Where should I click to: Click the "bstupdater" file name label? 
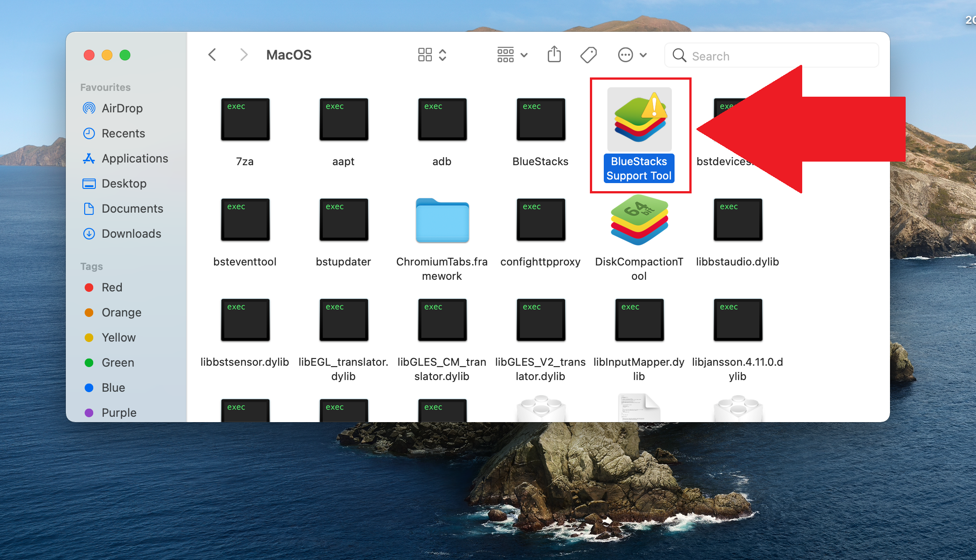coord(344,262)
